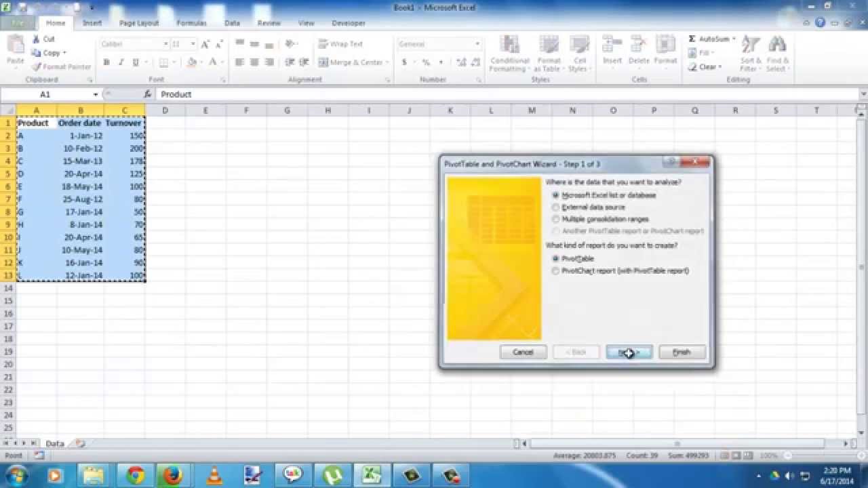
Task: Toggle Bold formatting button
Action: tap(106, 62)
